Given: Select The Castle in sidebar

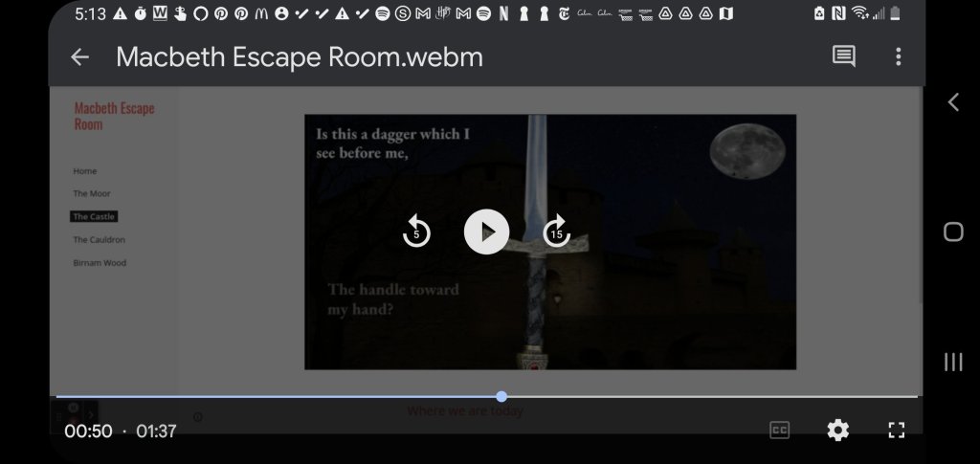Looking at the screenshot, I should (x=94, y=217).
